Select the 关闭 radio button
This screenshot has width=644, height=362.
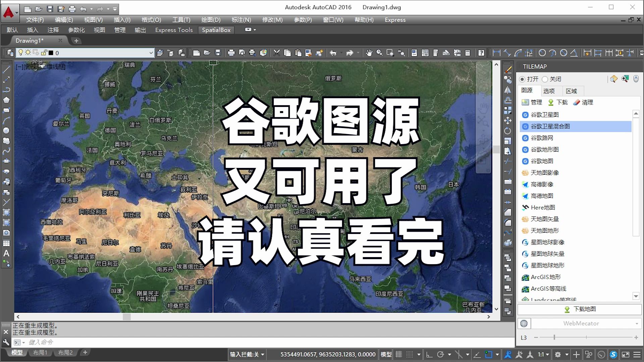pos(545,79)
